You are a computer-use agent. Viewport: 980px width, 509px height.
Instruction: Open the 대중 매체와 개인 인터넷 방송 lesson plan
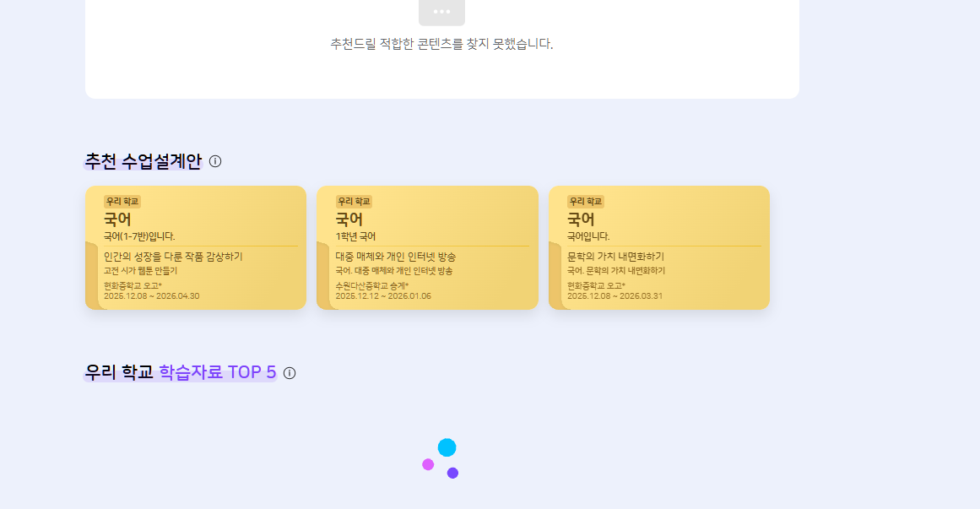[x=396, y=257]
